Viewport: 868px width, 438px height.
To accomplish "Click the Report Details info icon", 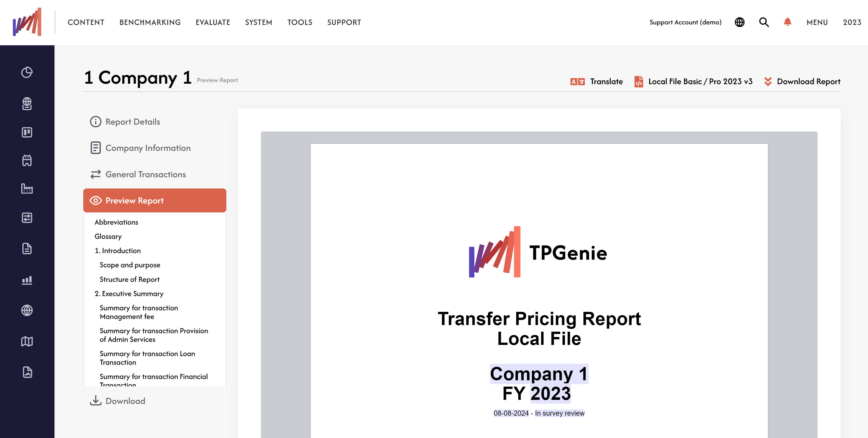I will pos(95,122).
